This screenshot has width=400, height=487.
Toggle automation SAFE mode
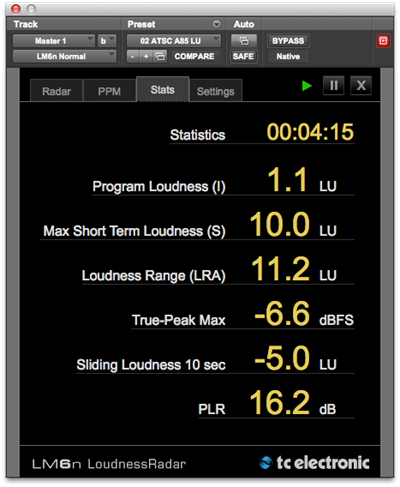tap(243, 56)
